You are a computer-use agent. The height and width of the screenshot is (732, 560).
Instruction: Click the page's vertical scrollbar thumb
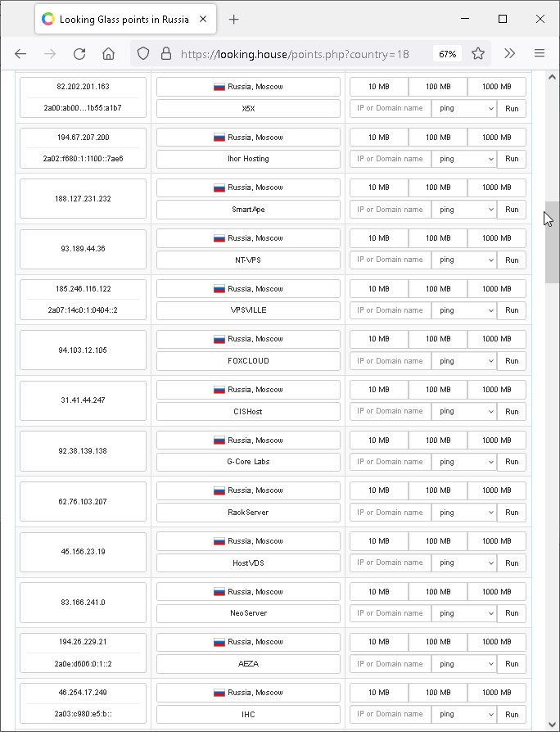(552, 242)
